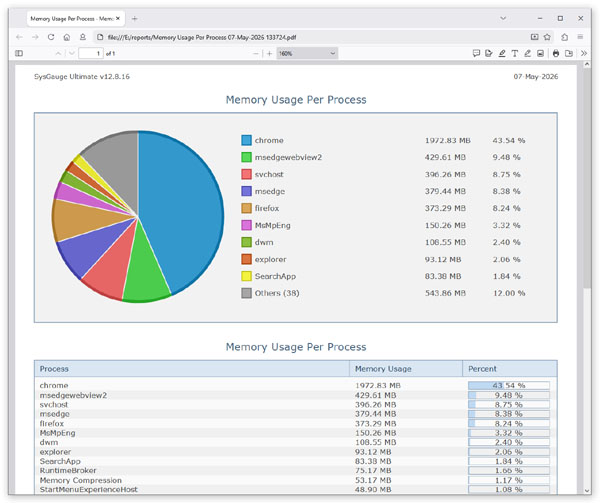Open the browser home page
This screenshot has width=600, height=503.
(67, 37)
